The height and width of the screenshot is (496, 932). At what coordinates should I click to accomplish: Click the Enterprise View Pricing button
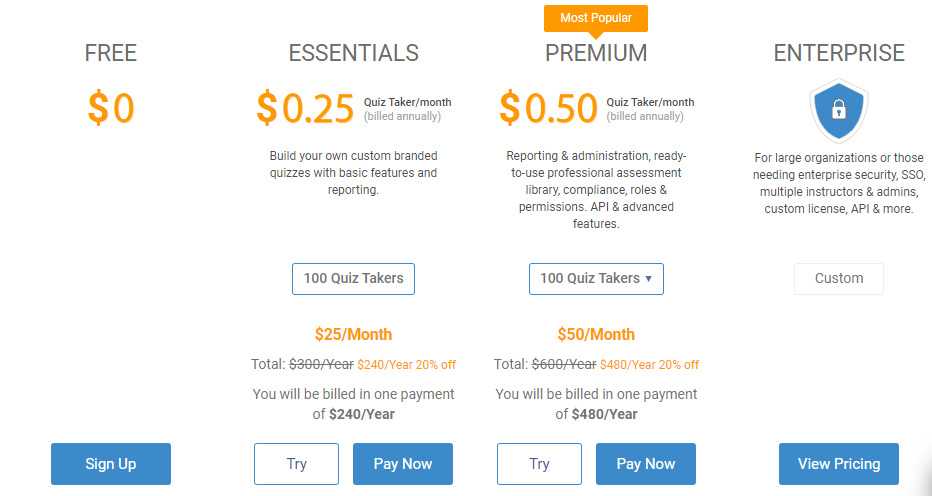(839, 464)
